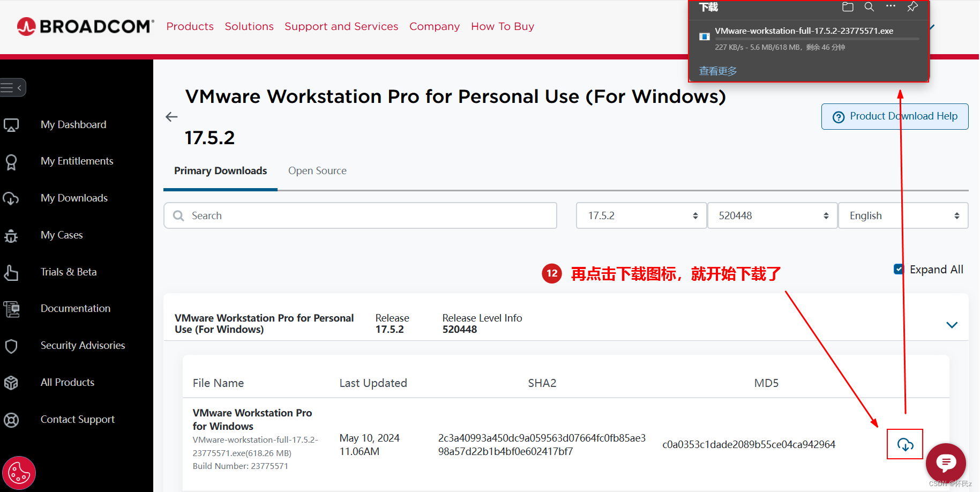Click the download progress bar in popup

(x=817, y=39)
